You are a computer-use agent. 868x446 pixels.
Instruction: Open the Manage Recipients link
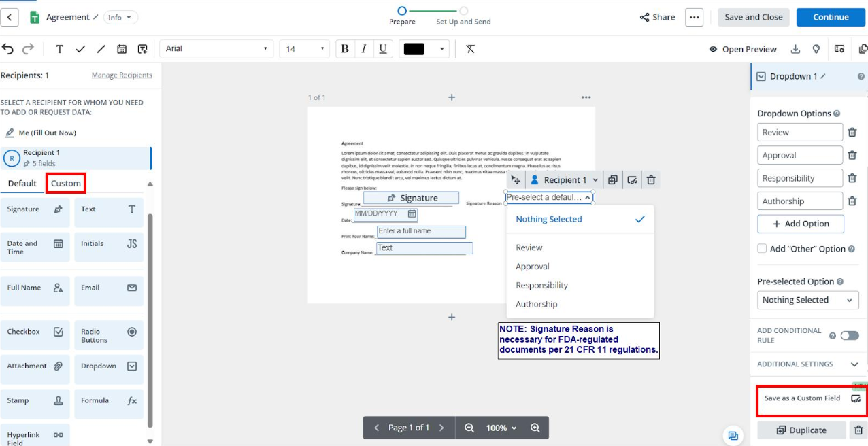click(x=122, y=75)
